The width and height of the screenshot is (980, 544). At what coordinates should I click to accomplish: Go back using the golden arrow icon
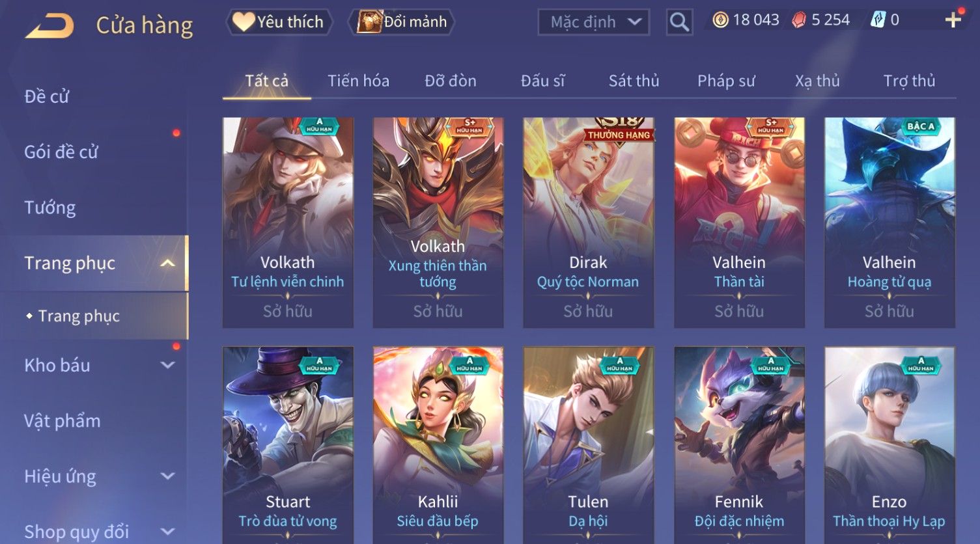click(x=49, y=25)
